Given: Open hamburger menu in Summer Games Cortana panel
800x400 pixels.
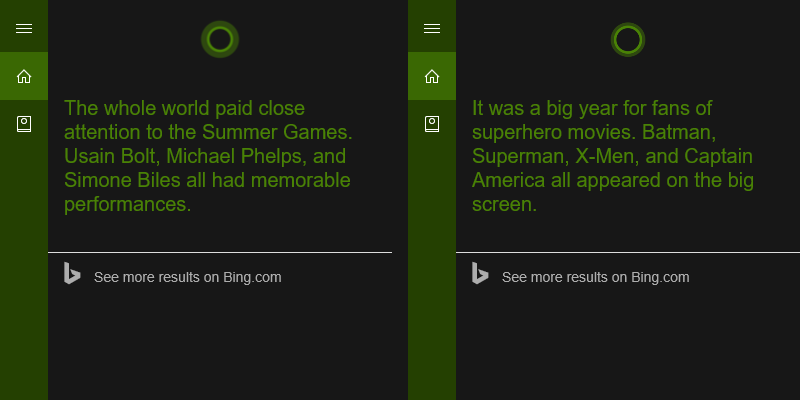Looking at the screenshot, I should coord(24,29).
